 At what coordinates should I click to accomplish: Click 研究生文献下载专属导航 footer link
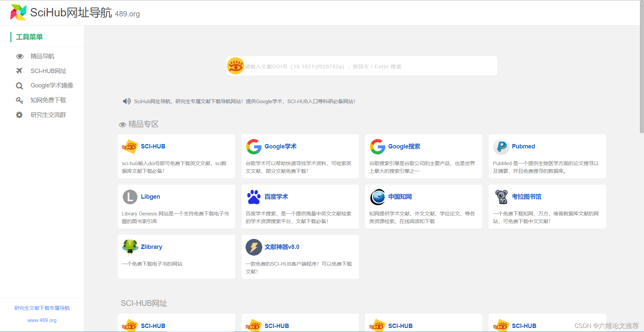pos(42,308)
